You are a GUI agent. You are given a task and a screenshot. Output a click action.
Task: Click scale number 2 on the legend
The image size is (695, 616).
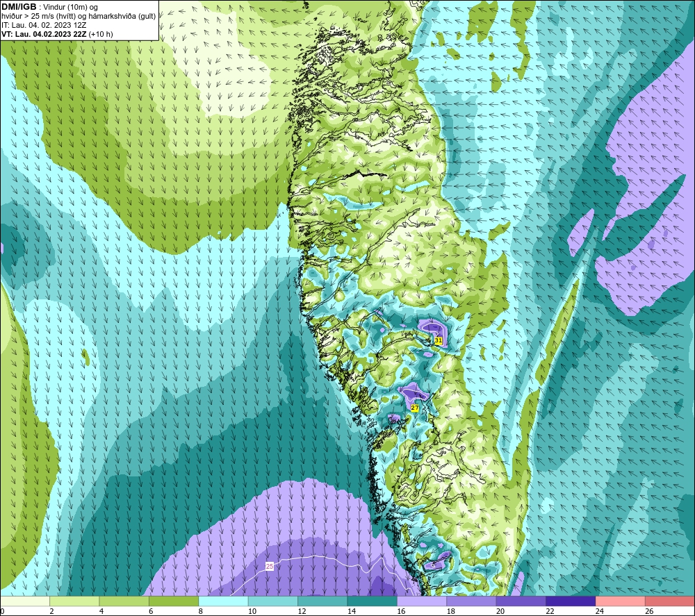point(52,611)
